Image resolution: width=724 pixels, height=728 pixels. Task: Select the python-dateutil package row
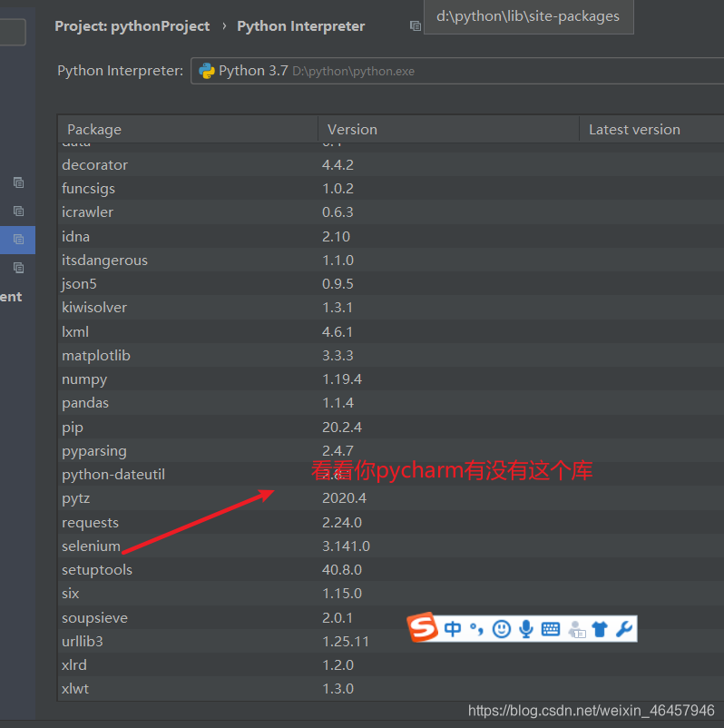[391, 474]
